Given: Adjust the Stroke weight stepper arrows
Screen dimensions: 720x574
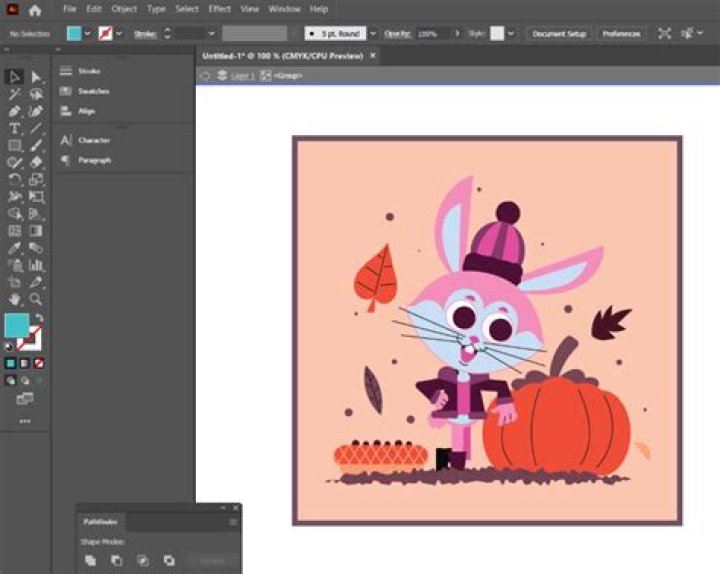Looking at the screenshot, I should point(167,34).
